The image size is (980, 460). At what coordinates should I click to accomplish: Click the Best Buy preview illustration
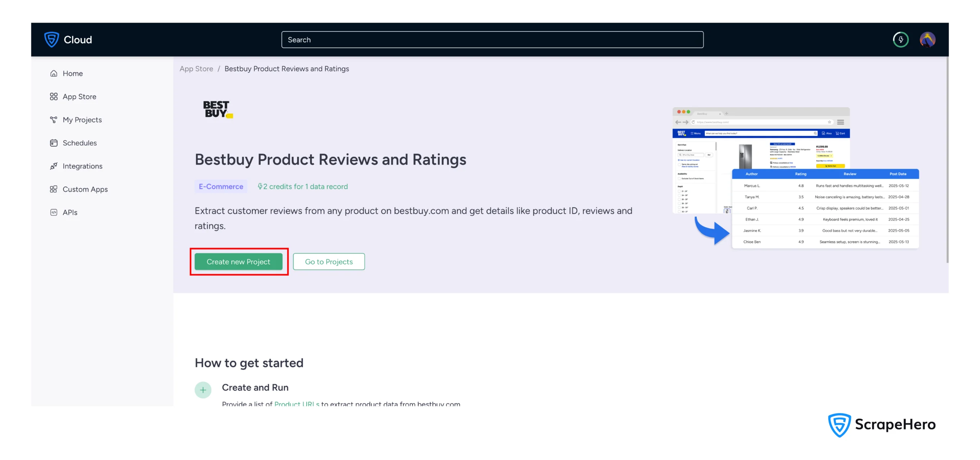(x=795, y=178)
